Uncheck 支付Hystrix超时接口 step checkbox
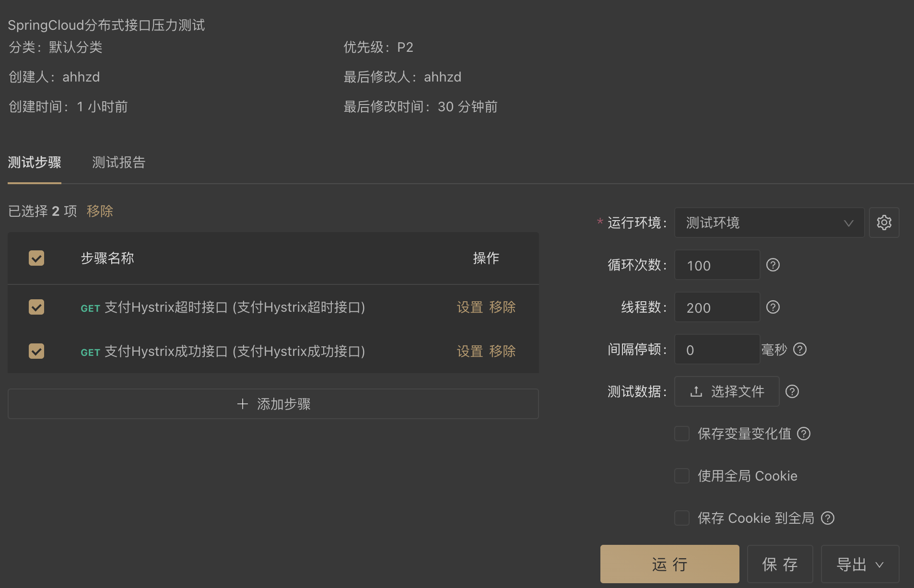914x588 pixels. click(x=36, y=307)
